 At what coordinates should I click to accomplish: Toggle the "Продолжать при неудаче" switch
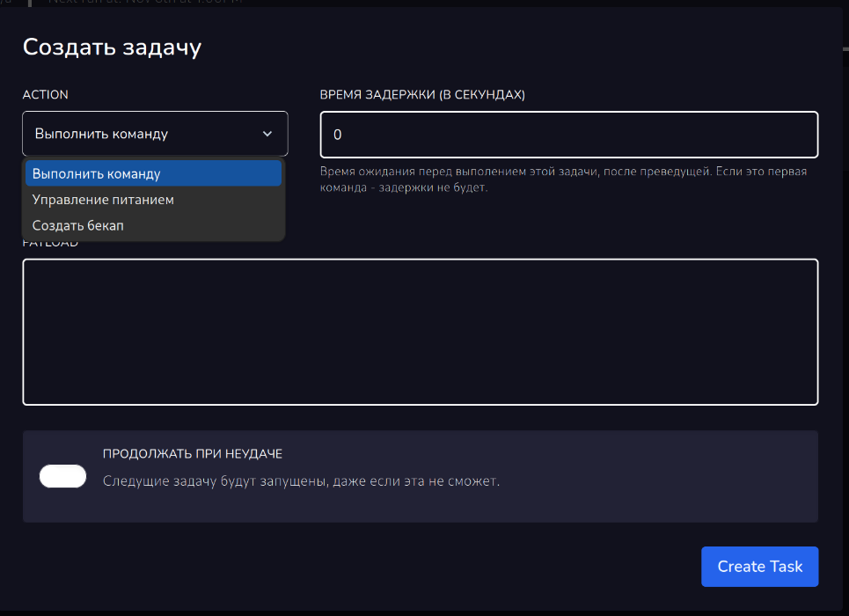[63, 476]
